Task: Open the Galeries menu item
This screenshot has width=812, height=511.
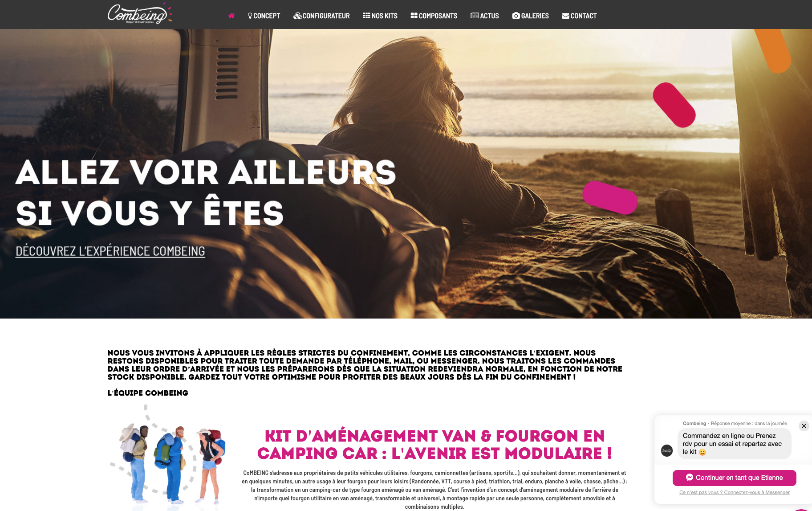Action: (530, 16)
